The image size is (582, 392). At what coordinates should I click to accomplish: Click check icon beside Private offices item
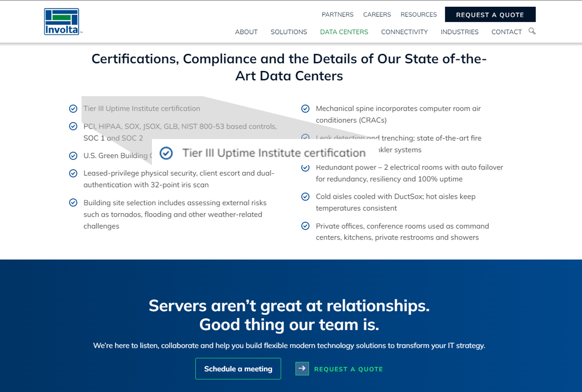click(305, 226)
